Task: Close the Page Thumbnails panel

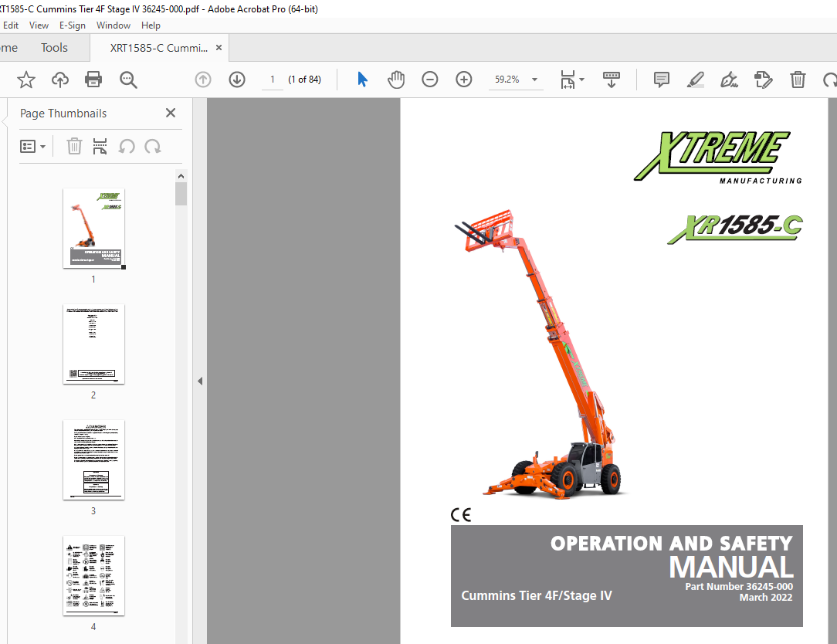Action: pos(171,113)
